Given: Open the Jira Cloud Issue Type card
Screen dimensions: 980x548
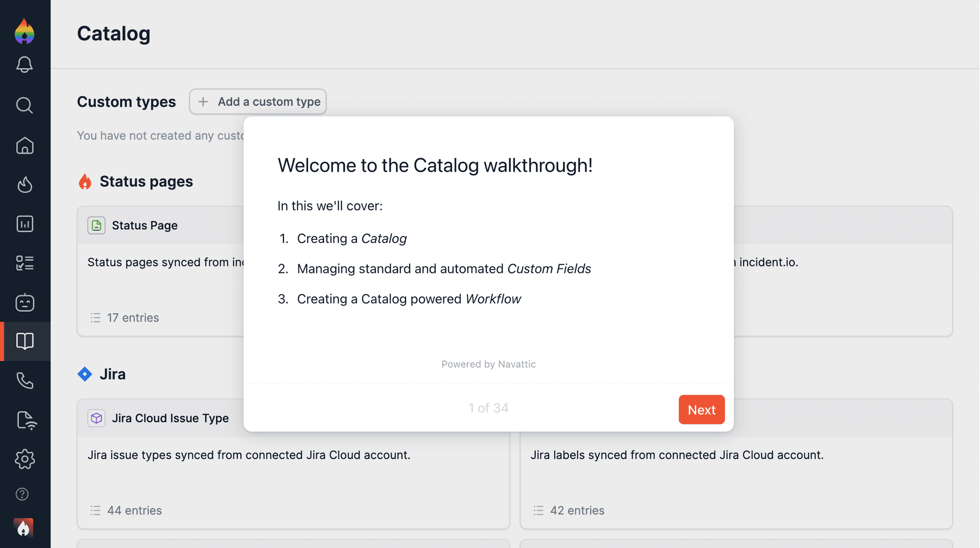Looking at the screenshot, I should [170, 418].
